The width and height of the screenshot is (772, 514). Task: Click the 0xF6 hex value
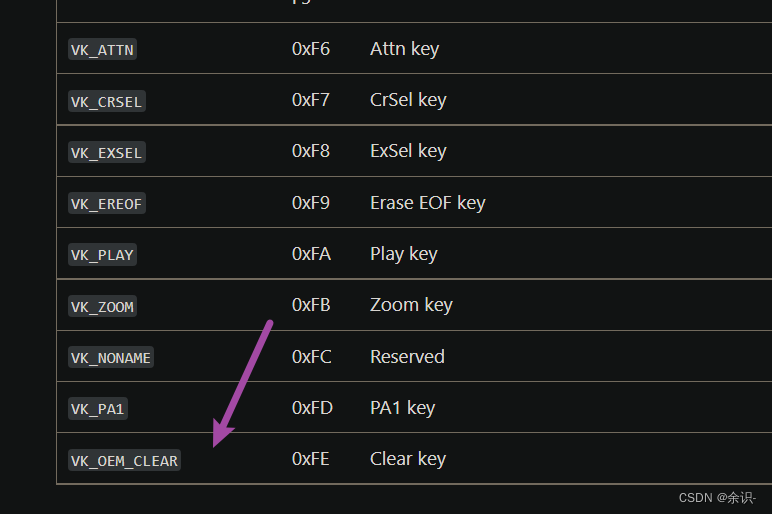point(311,49)
